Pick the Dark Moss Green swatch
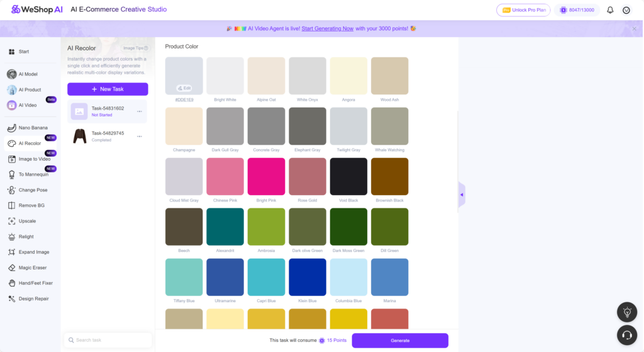This screenshot has height=352, width=644. [348, 227]
